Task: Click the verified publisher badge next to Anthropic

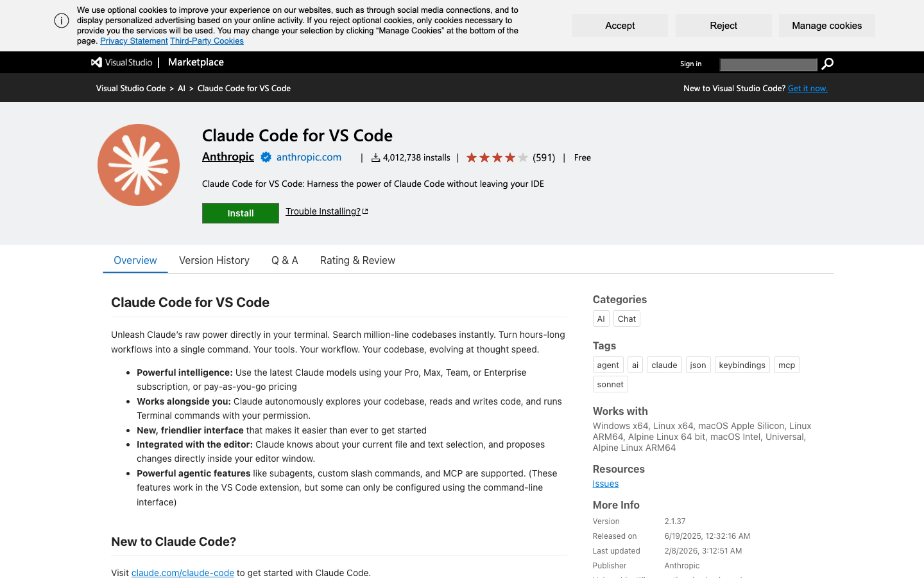Action: point(266,157)
